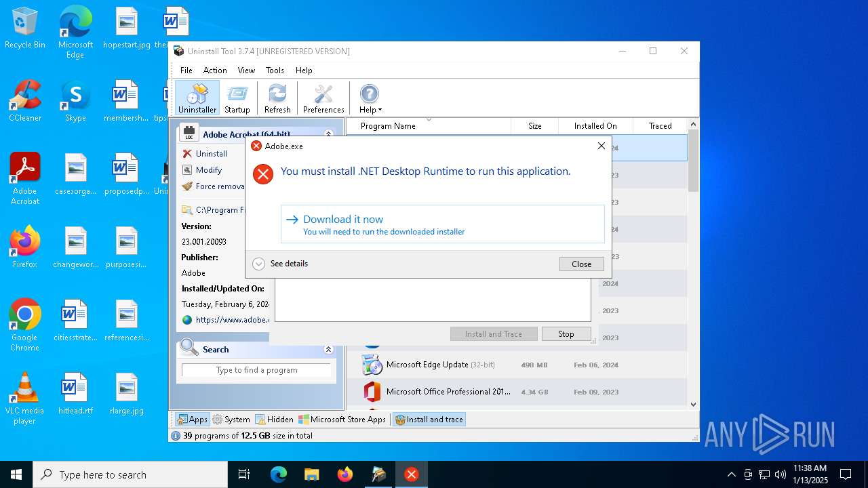868x488 pixels.
Task: Select rlarge.jpg desktop file
Action: pos(126,394)
